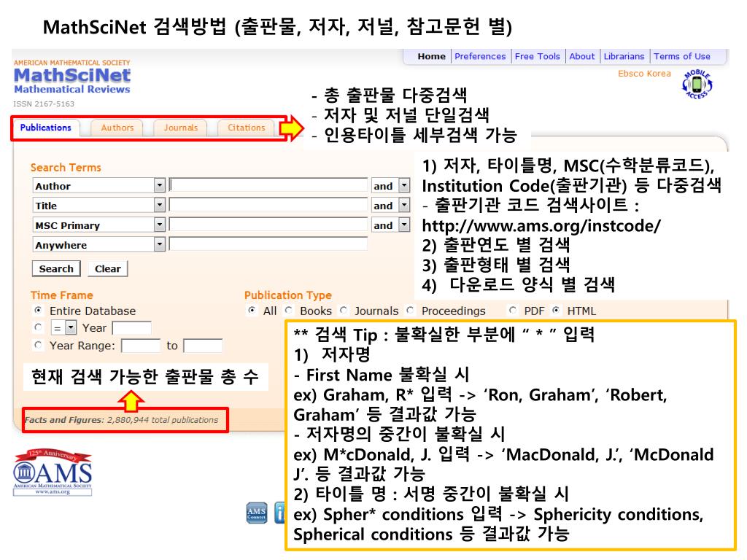Viewport: 747px width, 560px height.
Task: Open the Home menu item
Action: [432, 56]
